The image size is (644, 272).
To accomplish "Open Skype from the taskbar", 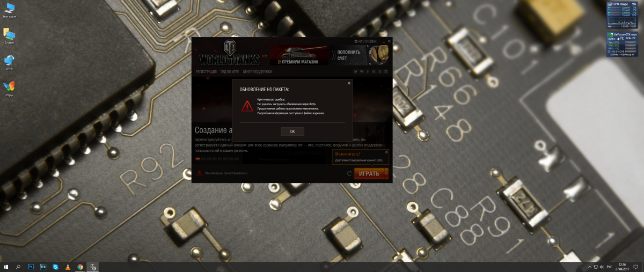I will click(x=56, y=266).
